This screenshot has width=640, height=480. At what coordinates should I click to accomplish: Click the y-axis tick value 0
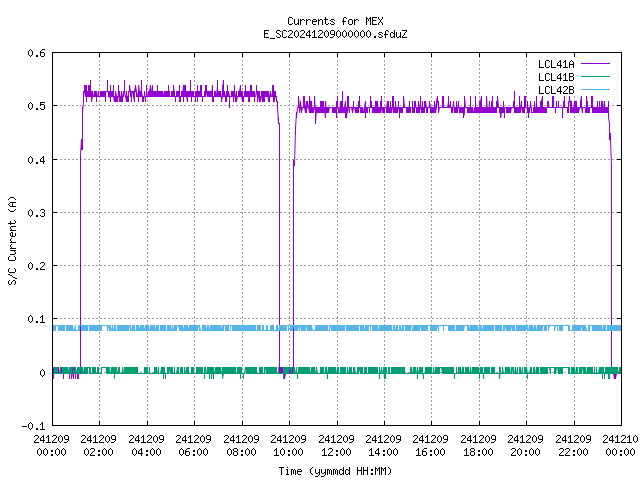[42, 373]
